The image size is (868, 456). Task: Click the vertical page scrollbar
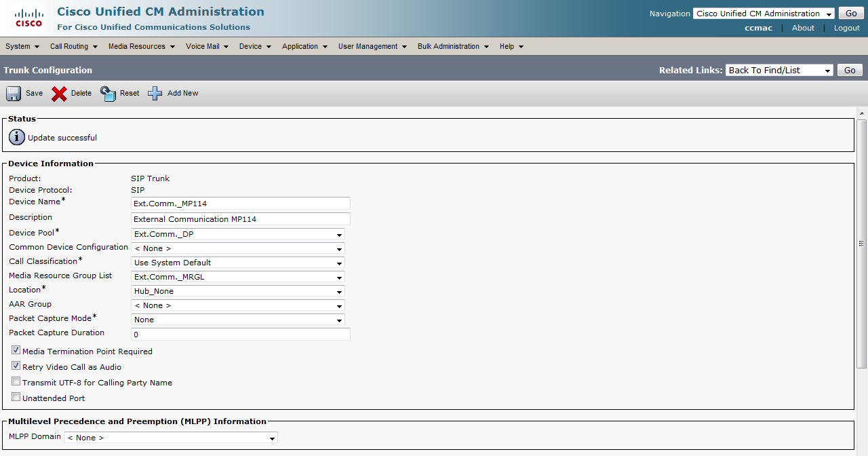(x=862, y=244)
